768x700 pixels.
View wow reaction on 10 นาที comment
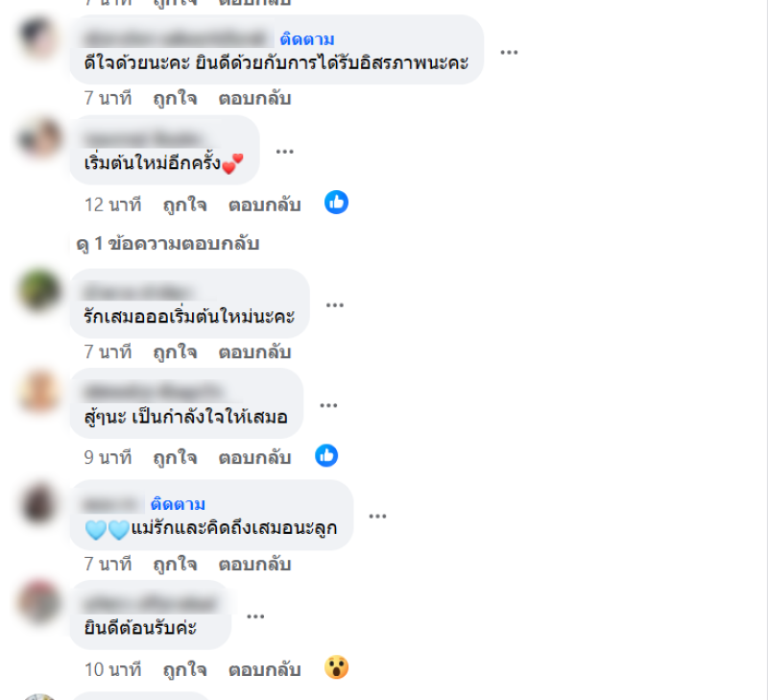[x=337, y=667]
